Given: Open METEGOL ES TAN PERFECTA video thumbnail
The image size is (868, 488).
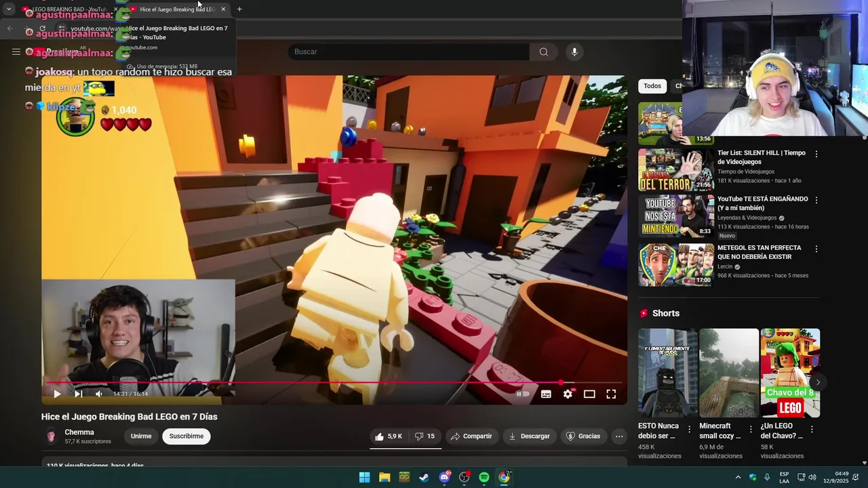Looking at the screenshot, I should click(x=675, y=265).
